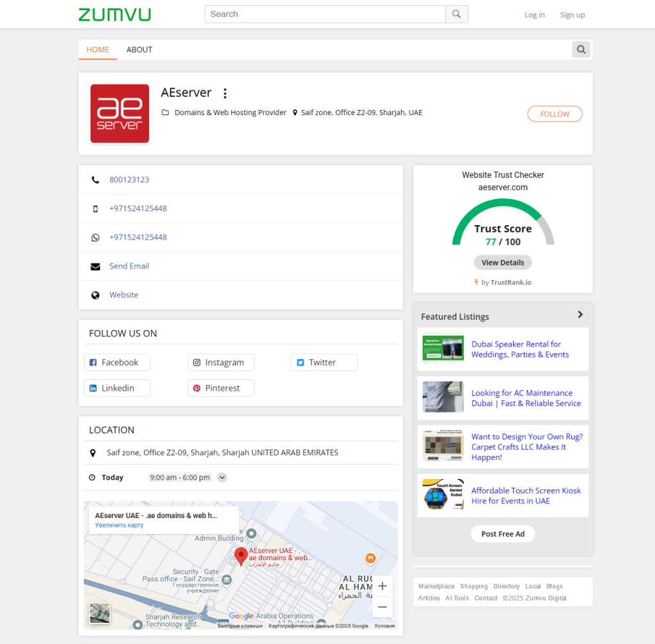Click the globe icon beside Website
This screenshot has width=655, height=644.
coord(95,295)
